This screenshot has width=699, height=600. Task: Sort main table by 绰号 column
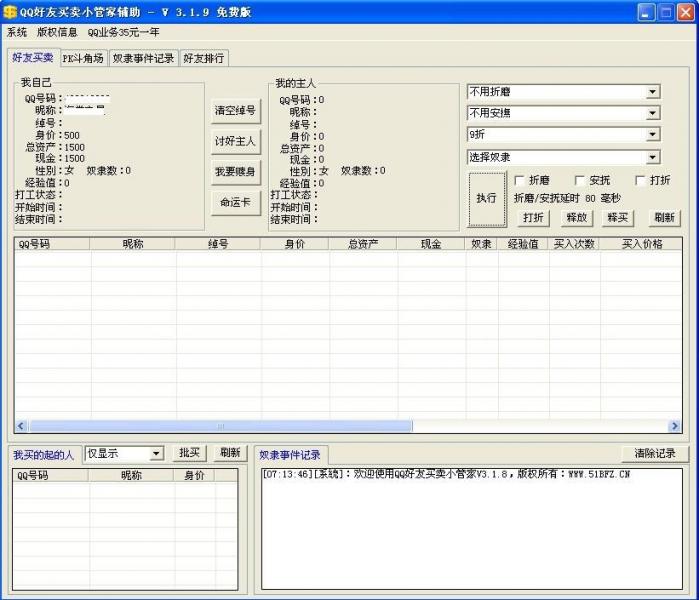[x=218, y=244]
